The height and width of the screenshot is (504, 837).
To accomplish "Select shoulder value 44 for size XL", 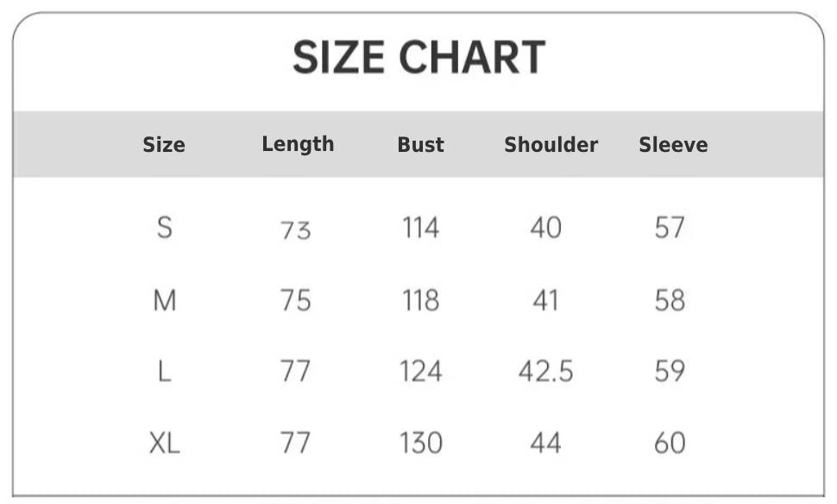I will coord(545,444).
